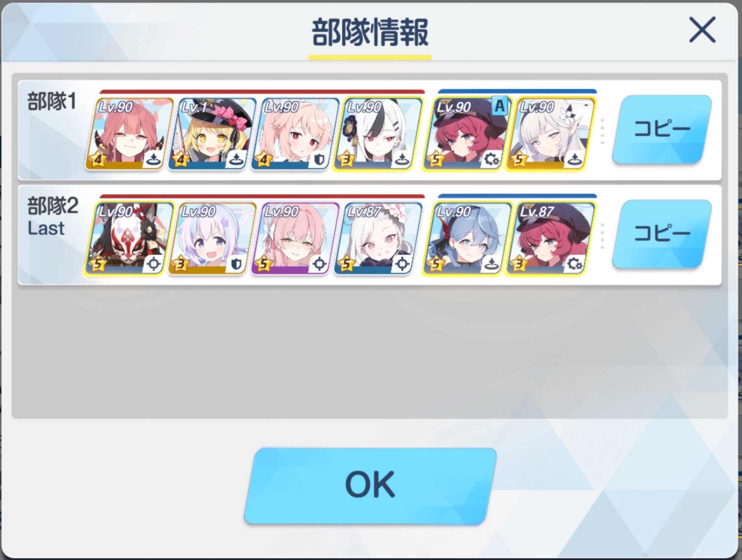Screen dimensions: 742x560
Task: Click the 部隊情報 title header
Action: click(370, 33)
